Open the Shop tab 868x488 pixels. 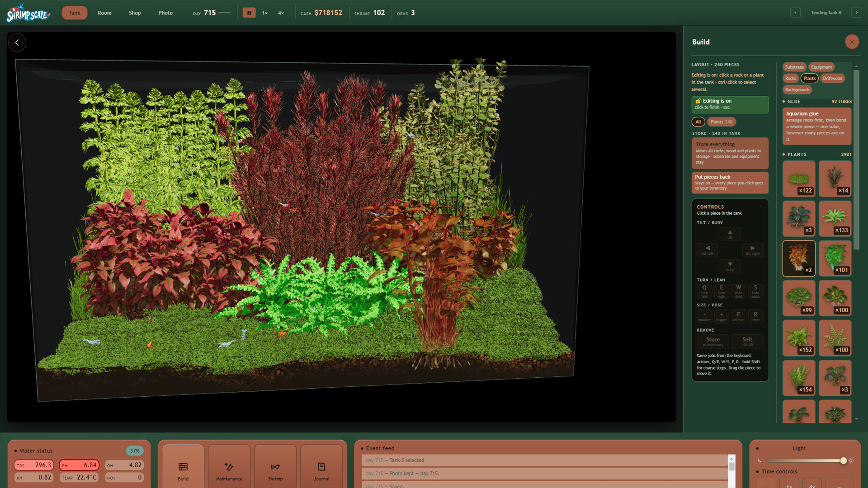click(135, 13)
